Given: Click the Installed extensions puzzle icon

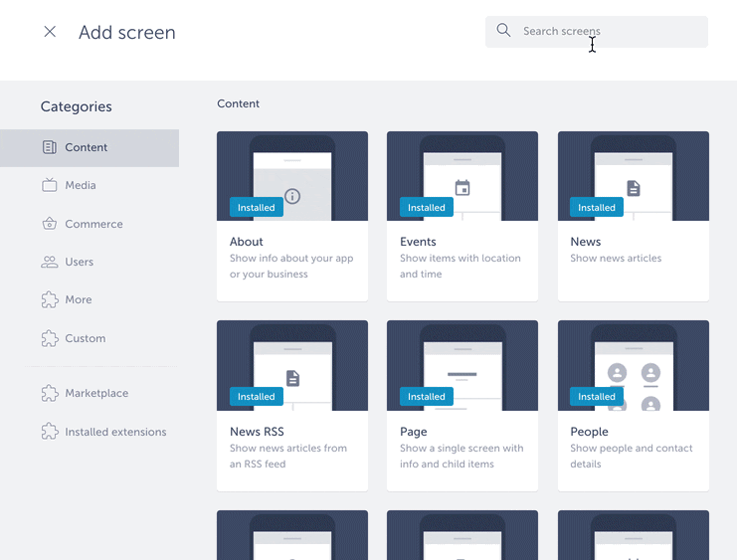Looking at the screenshot, I should point(50,432).
